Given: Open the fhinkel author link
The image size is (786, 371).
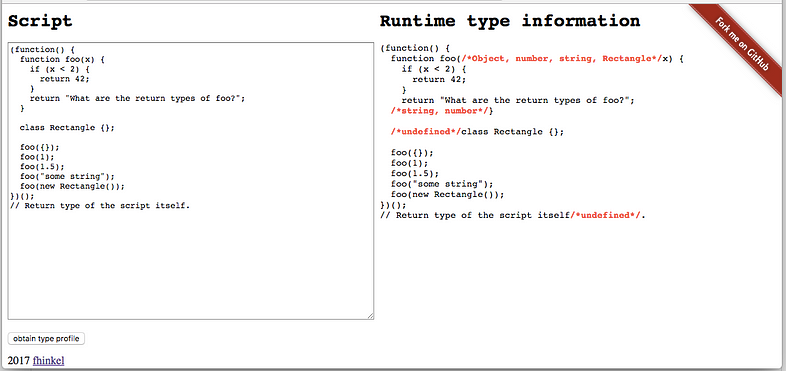Looking at the screenshot, I should pos(49,360).
